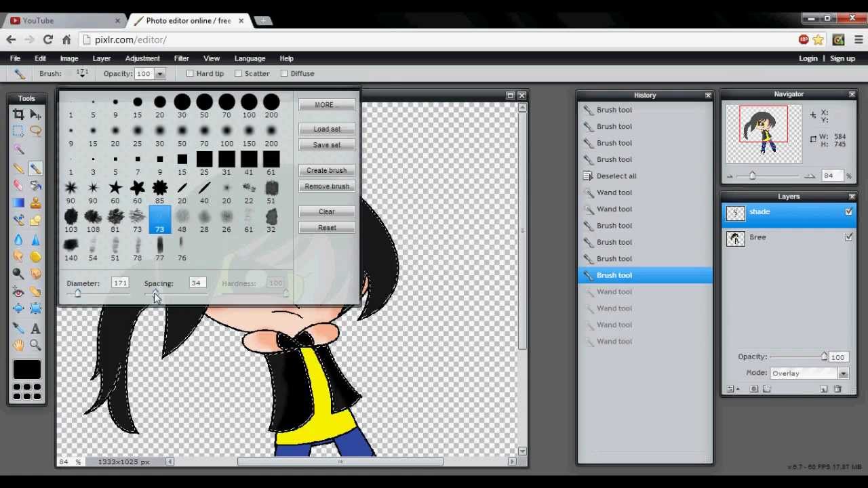Click the Save set button

click(x=327, y=145)
